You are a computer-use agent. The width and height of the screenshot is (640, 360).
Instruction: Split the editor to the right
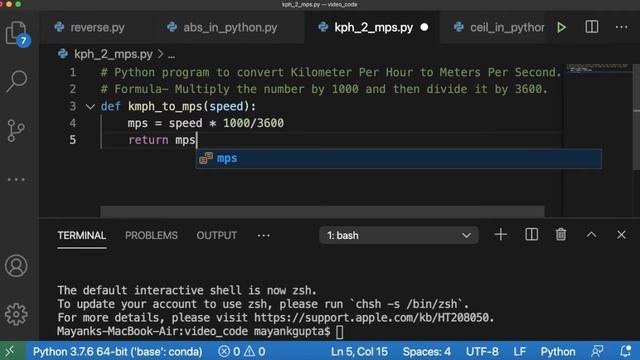point(592,27)
